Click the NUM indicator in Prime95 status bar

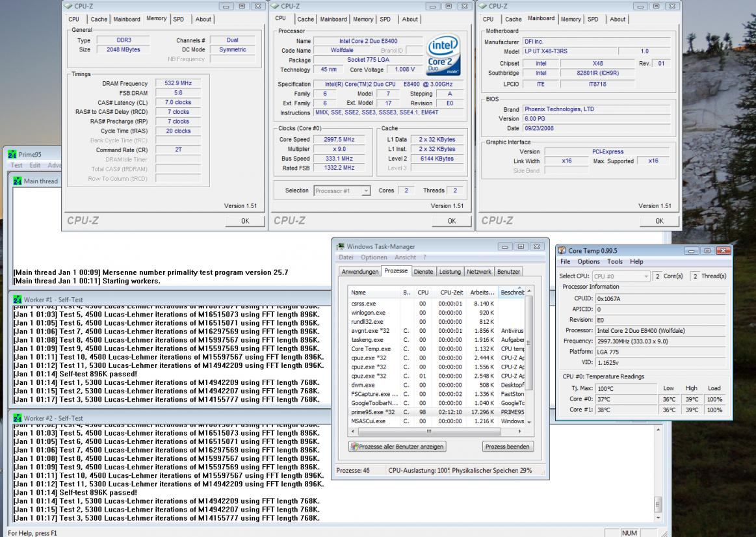[x=629, y=532]
